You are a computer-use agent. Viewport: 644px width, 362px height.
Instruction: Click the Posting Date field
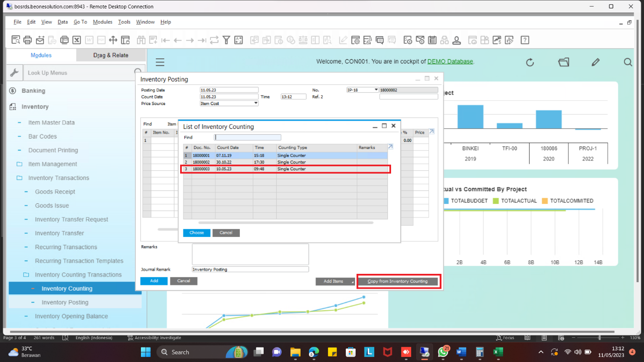[x=229, y=90]
